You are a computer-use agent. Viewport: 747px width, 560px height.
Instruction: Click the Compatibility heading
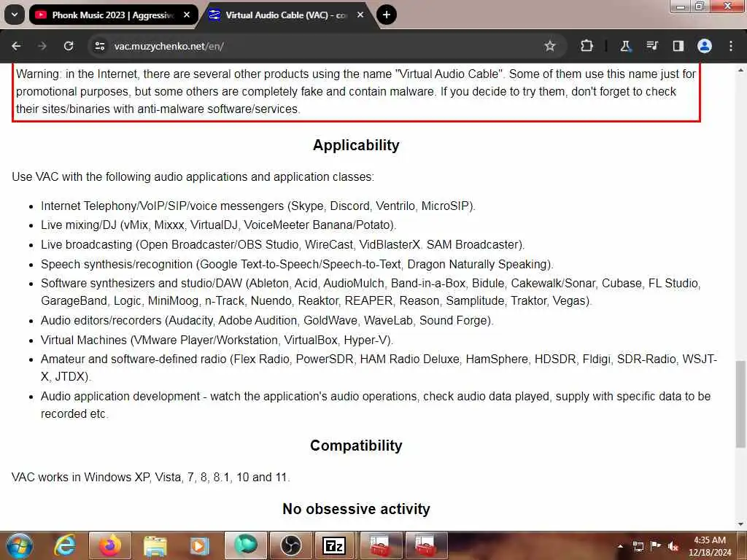pos(356,446)
